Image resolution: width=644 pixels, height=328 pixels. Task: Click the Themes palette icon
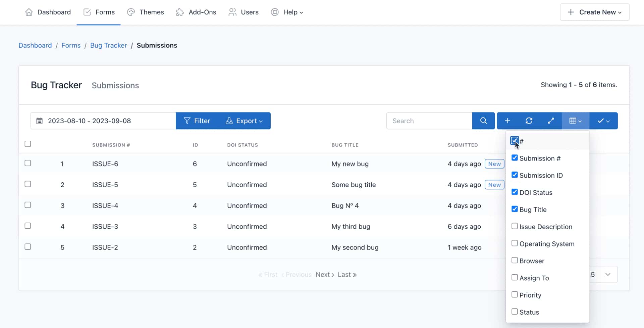coord(131,12)
